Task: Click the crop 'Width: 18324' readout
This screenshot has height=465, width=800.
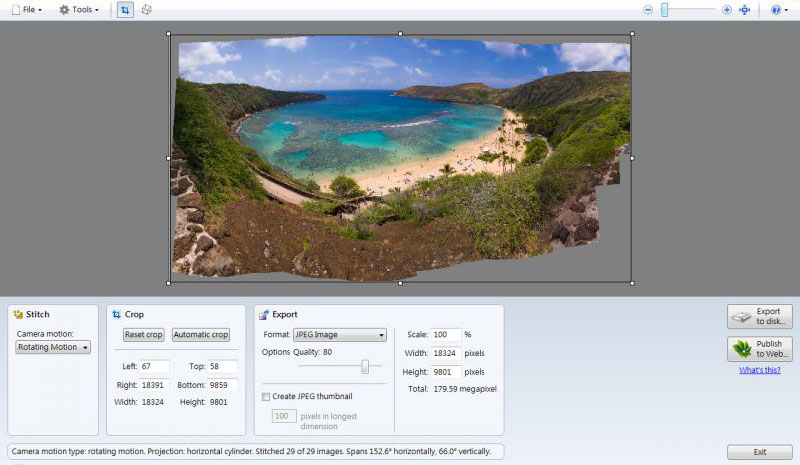Action: [139, 402]
